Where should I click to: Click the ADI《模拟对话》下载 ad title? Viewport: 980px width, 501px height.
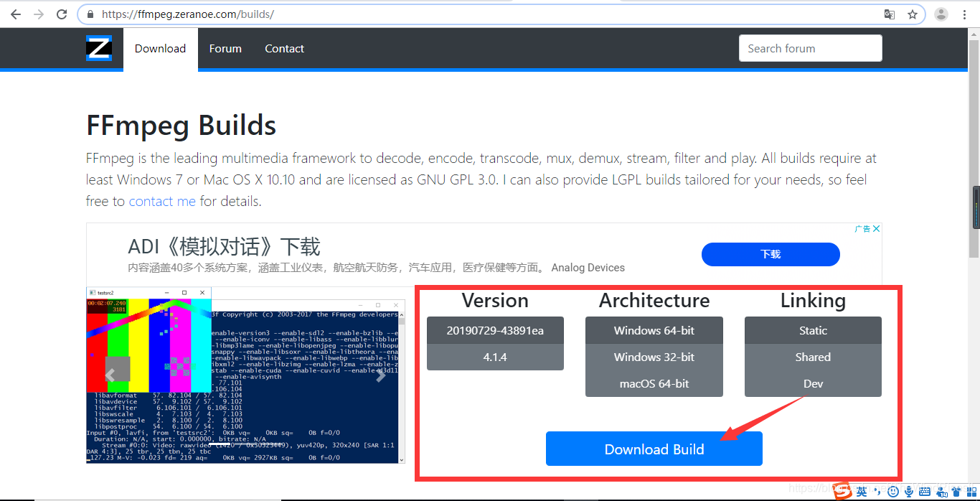(x=224, y=247)
